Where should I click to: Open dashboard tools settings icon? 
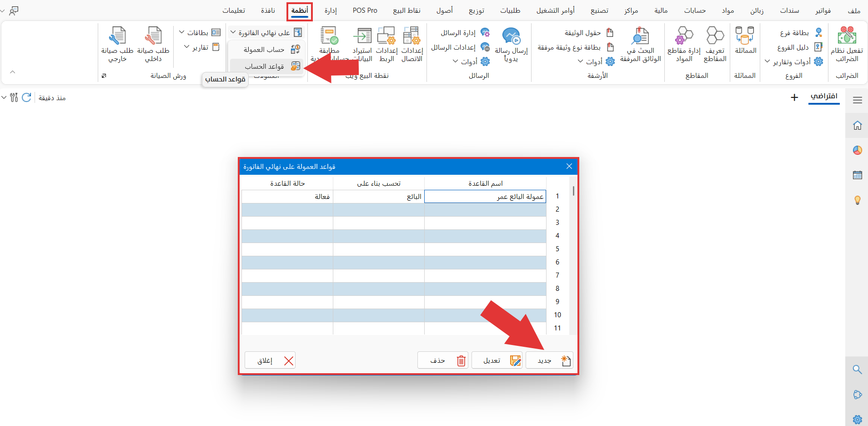coord(14,97)
